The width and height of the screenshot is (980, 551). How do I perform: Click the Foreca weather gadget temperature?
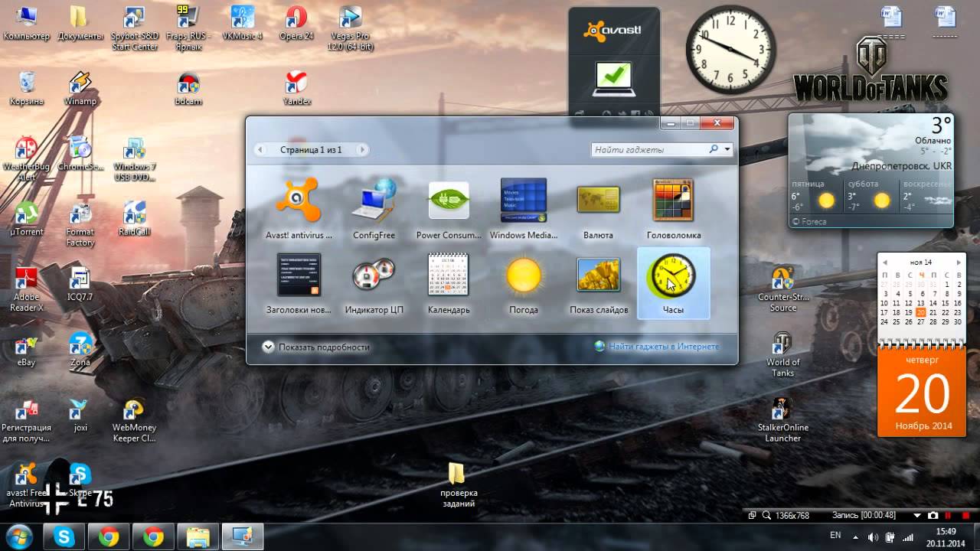941,125
